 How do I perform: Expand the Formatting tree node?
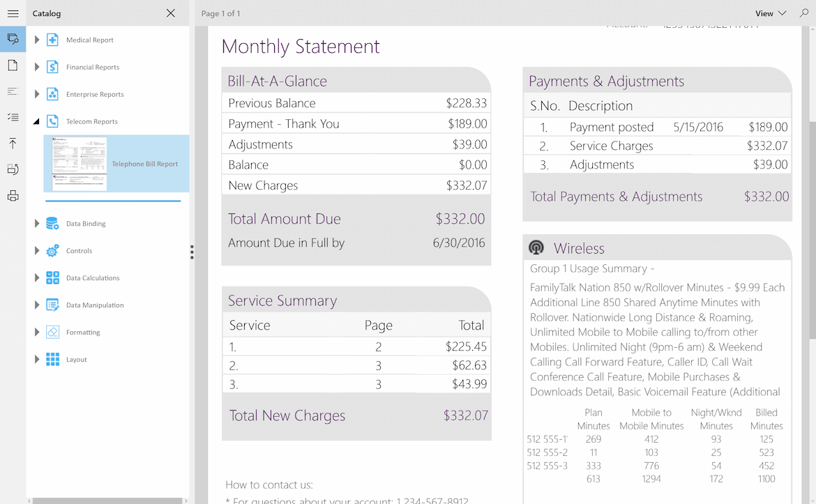point(37,332)
